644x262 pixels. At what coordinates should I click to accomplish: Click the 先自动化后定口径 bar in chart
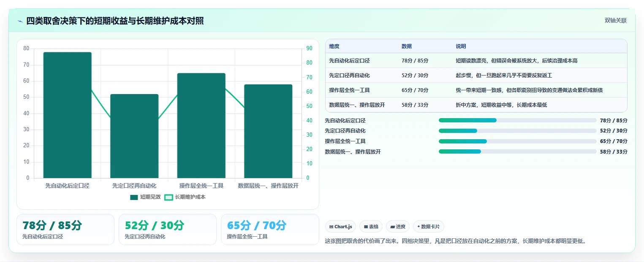point(68,115)
